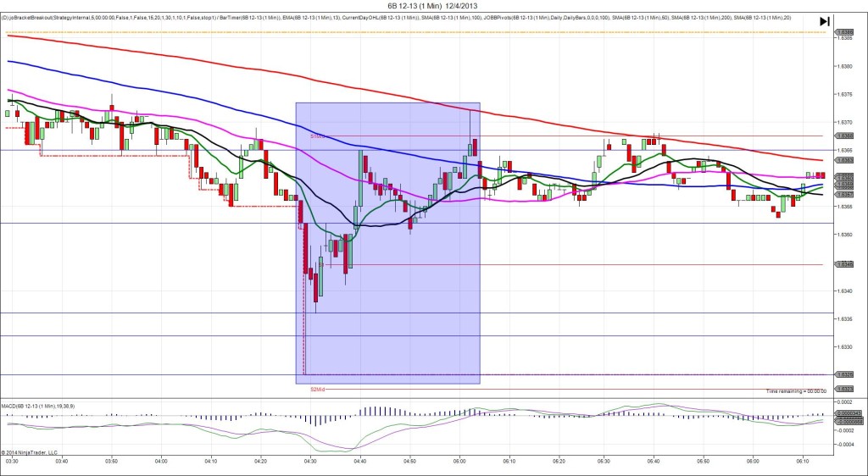The image size is (868, 476).
Task: Select the 'joBracketBreakout' strategy label text
Action: [32, 18]
